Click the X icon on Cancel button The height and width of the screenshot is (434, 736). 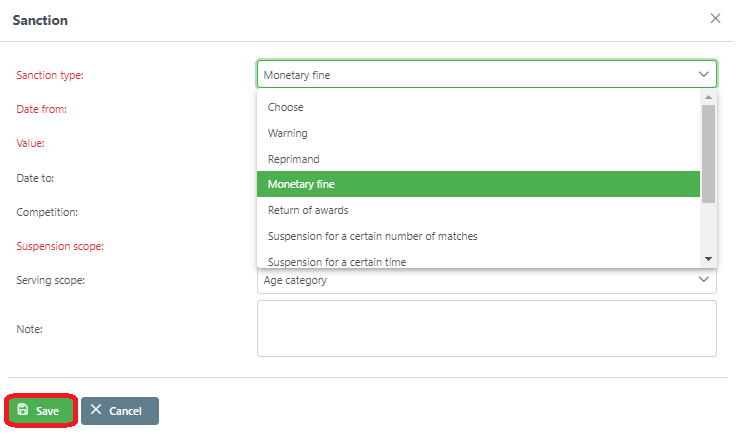pyautogui.click(x=96, y=410)
